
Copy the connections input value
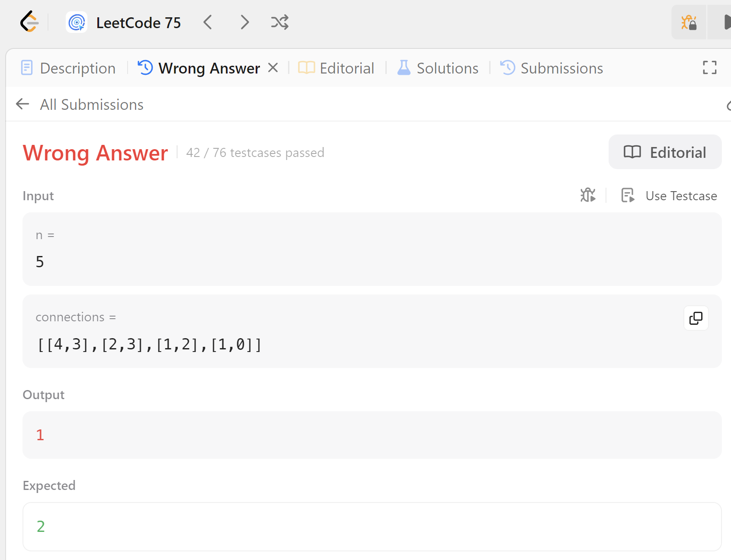click(696, 318)
